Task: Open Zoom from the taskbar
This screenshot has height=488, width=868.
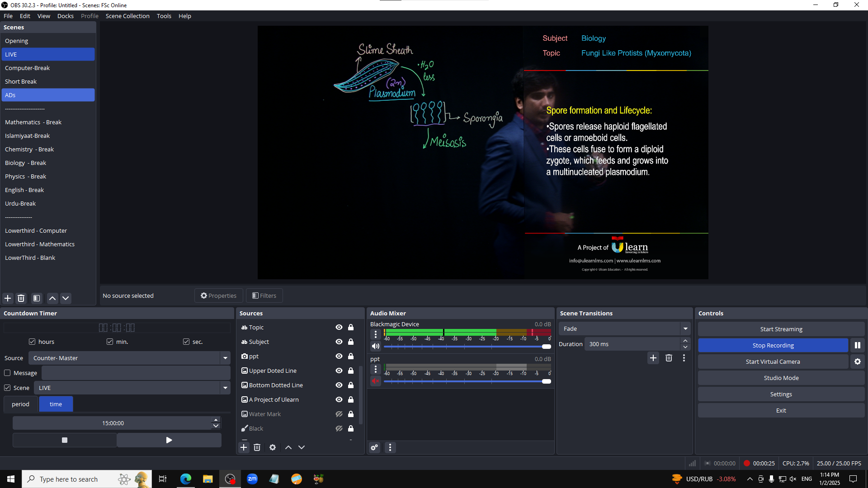Action: coord(252,479)
